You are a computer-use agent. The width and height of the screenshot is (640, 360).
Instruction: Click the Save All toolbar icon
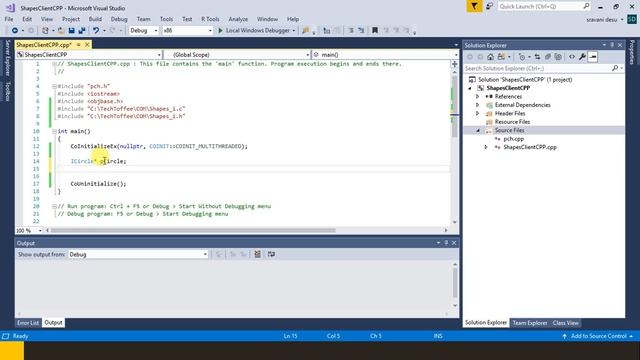point(82,31)
